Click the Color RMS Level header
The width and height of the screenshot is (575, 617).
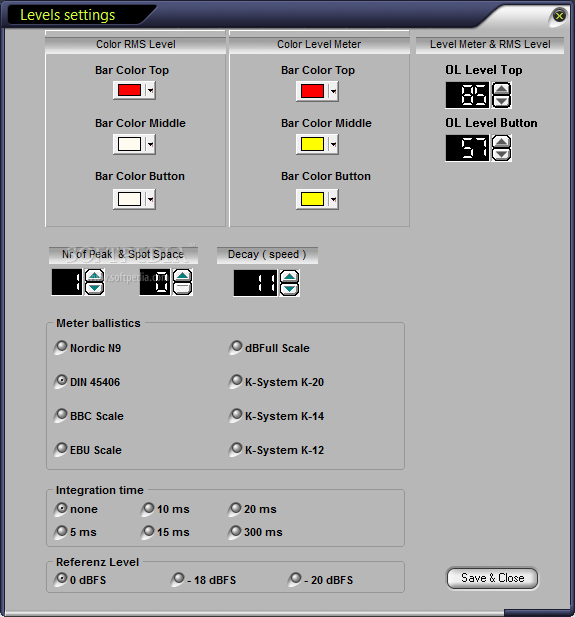pyautogui.click(x=135, y=44)
